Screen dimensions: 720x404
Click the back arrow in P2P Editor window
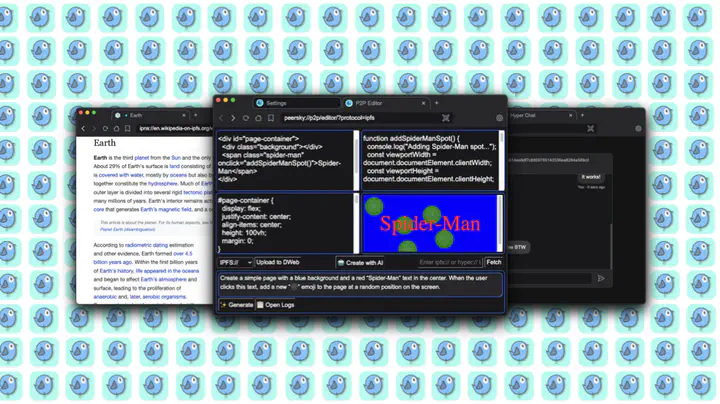point(222,118)
